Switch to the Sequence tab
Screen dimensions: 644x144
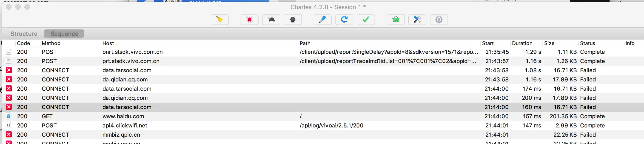tap(64, 34)
